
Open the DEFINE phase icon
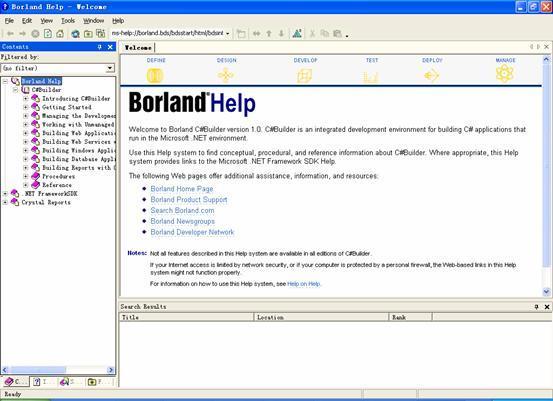tap(155, 75)
